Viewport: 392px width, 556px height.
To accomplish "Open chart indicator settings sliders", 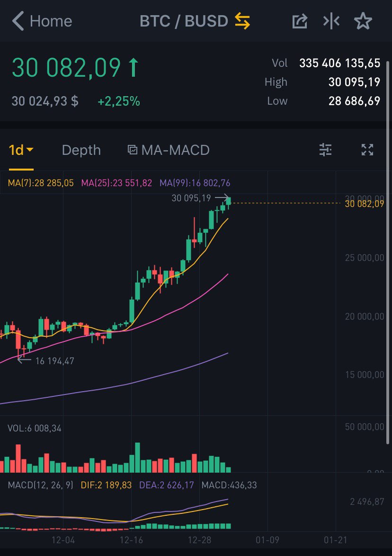I will pos(325,150).
